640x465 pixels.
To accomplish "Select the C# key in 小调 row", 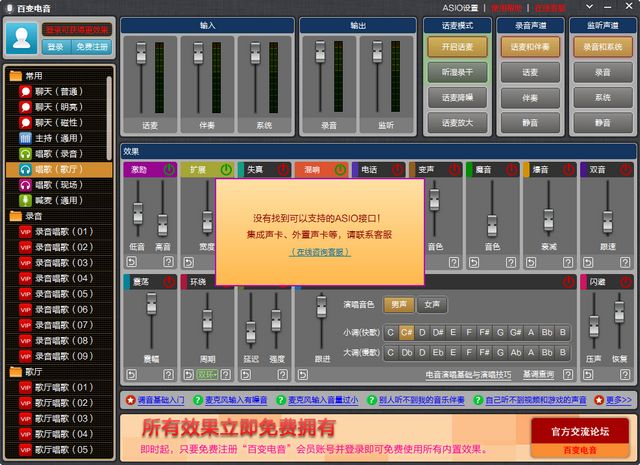I will 406,332.
